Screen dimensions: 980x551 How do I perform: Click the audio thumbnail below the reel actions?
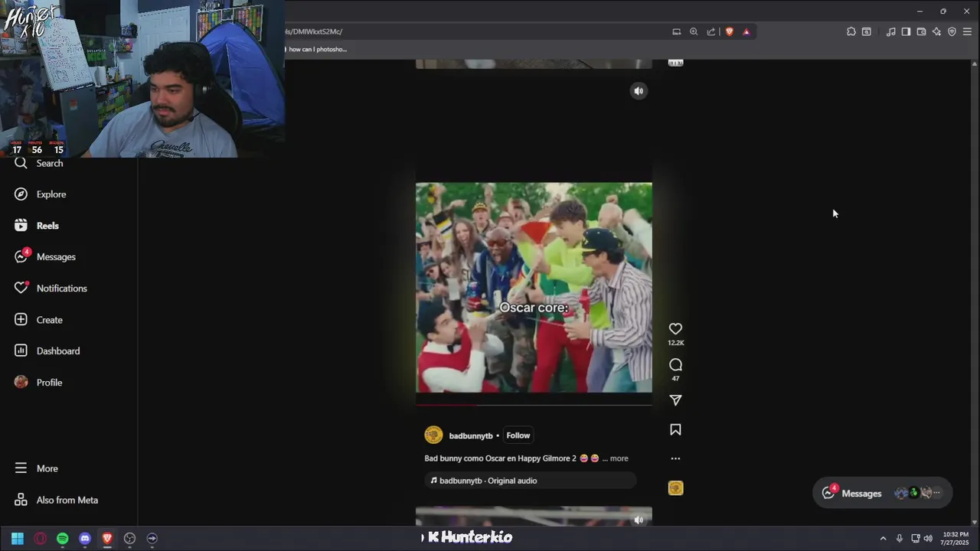coord(675,488)
